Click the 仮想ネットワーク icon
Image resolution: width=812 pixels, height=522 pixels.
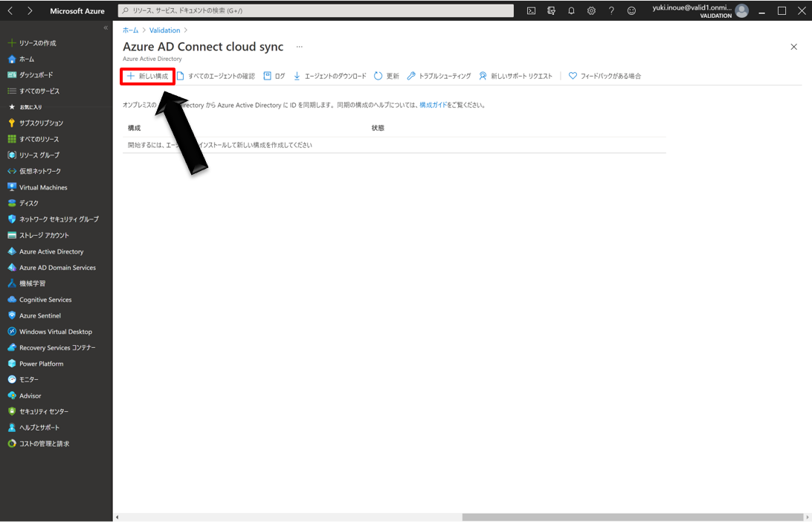coord(12,172)
